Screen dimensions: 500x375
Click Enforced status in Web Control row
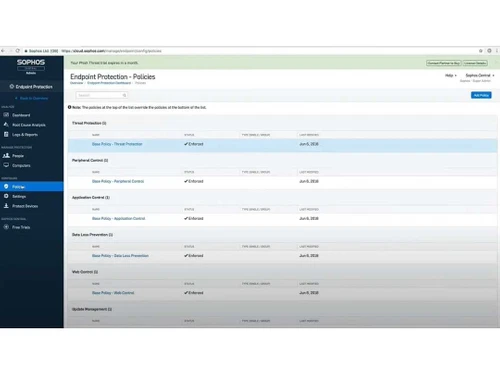click(x=194, y=293)
